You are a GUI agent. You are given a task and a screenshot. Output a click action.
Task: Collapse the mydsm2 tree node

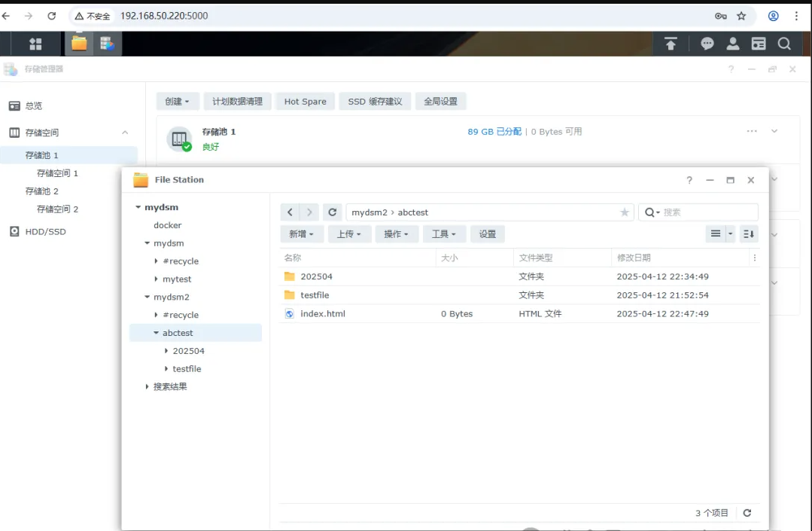147,297
